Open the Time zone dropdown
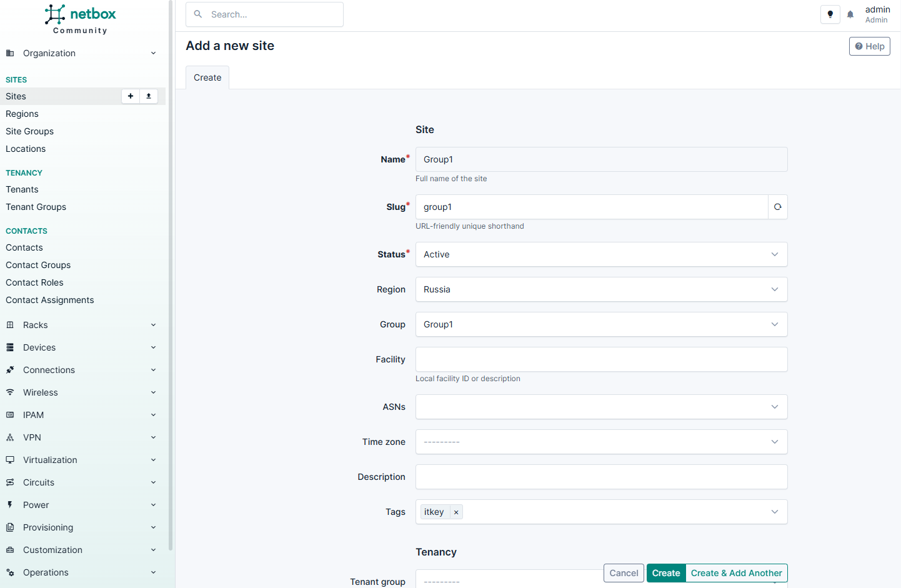 (x=600, y=442)
